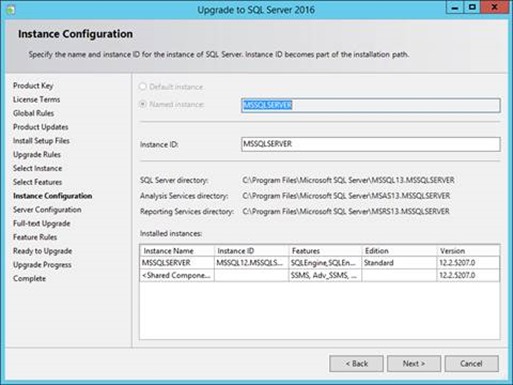The image size is (513, 385).
Task: Click the Standard edition cell
Action: coord(399,263)
